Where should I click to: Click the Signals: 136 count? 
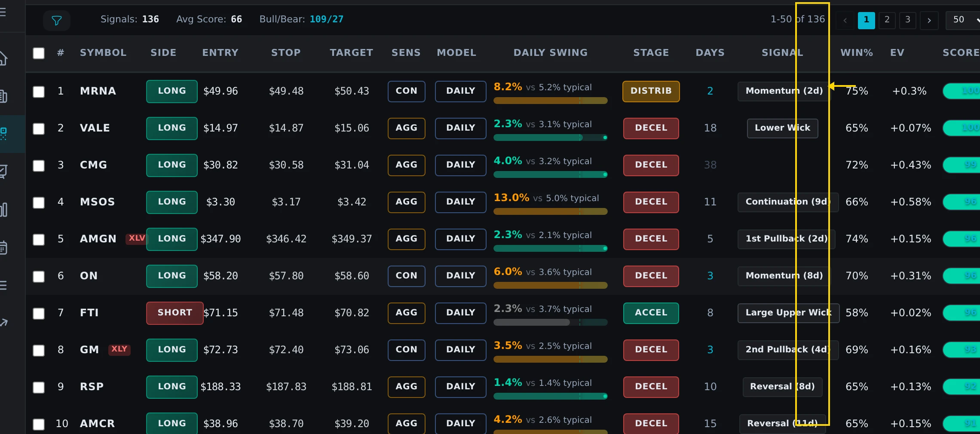tap(130, 19)
